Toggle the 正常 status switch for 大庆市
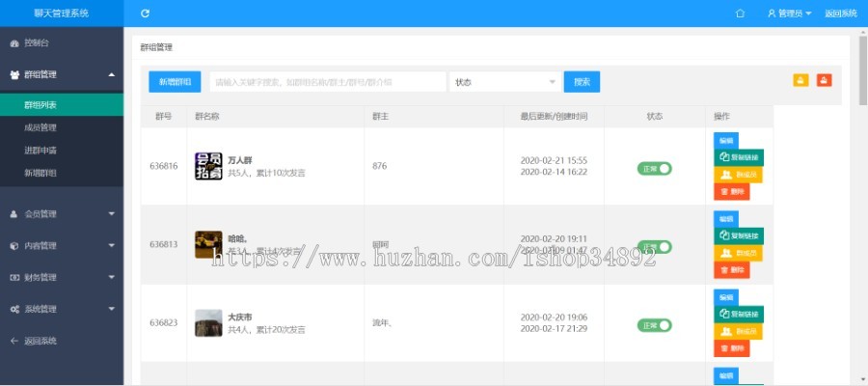This screenshot has width=868, height=386. [x=654, y=325]
